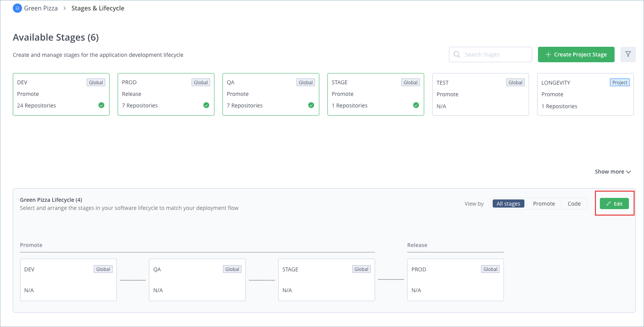Click the green checkmark on DEV card

(x=101, y=105)
